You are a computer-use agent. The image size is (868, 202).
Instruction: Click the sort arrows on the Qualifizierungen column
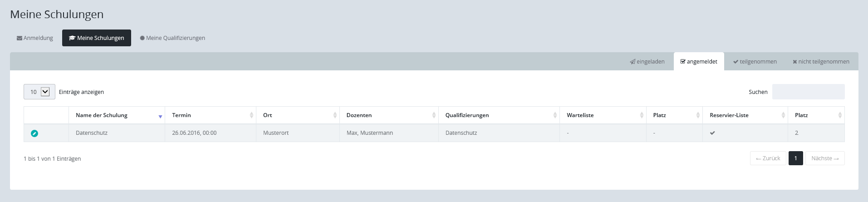[555, 115]
